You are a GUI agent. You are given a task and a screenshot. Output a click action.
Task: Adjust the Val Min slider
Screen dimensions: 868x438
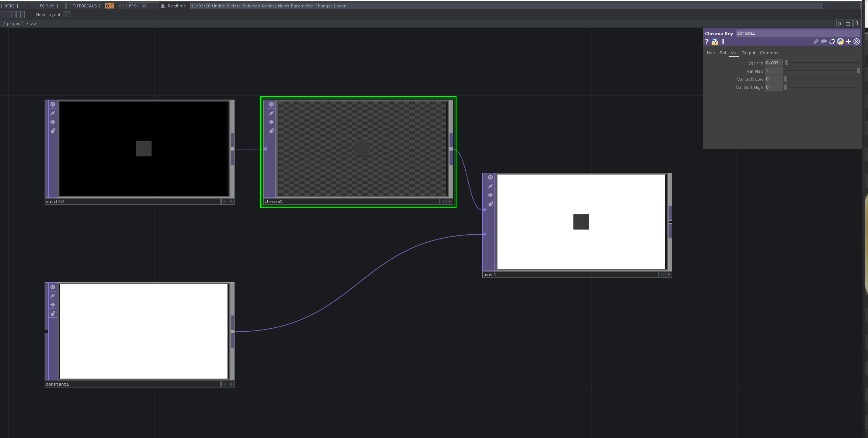pyautogui.click(x=822, y=63)
